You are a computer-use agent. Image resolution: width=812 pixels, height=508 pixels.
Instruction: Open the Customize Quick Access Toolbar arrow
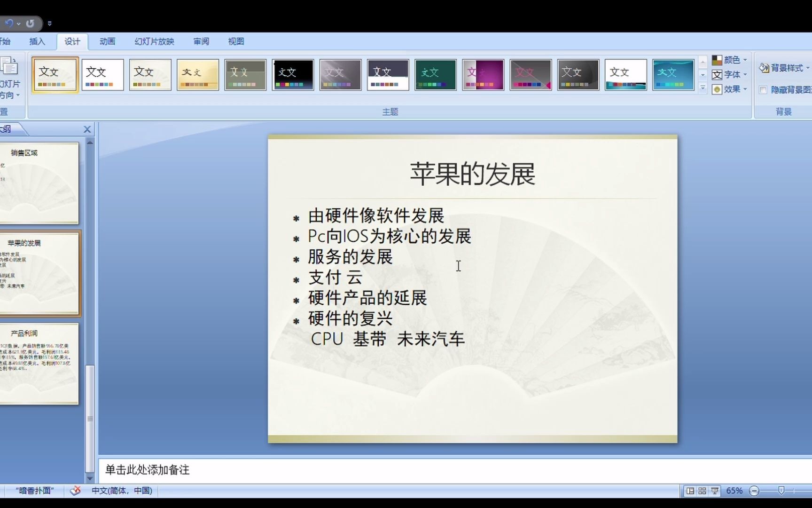pos(50,23)
